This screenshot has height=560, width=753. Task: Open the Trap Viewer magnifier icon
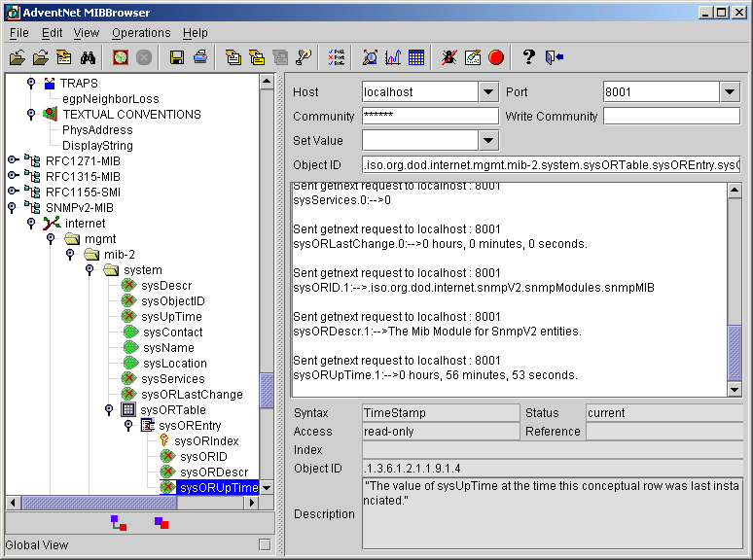370,57
